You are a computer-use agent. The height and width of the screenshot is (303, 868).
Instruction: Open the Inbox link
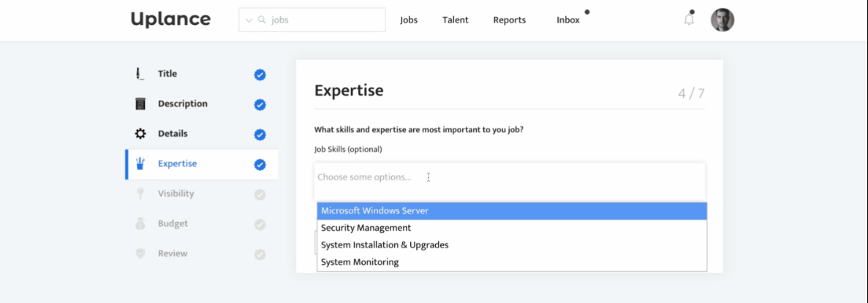point(568,20)
